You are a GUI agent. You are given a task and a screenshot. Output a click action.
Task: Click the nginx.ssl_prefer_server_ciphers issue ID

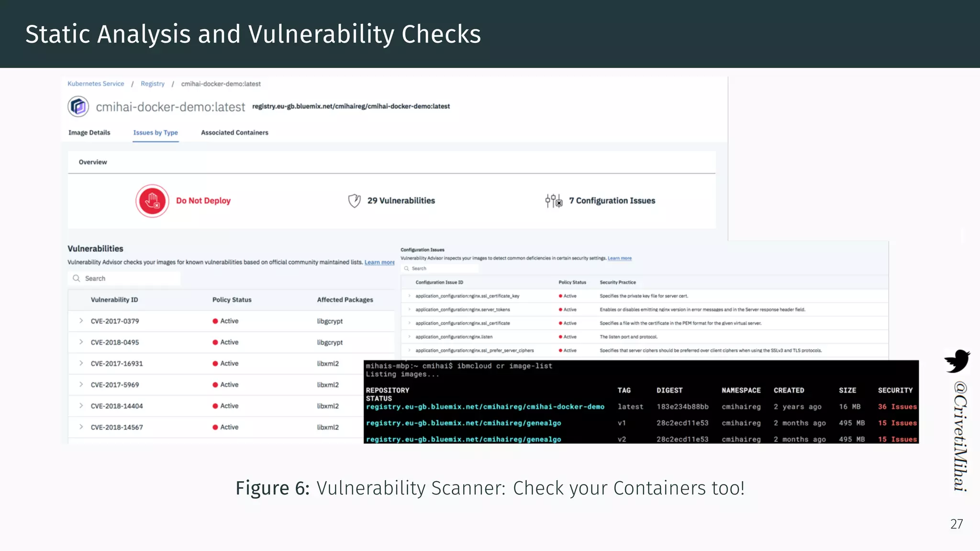tap(475, 351)
